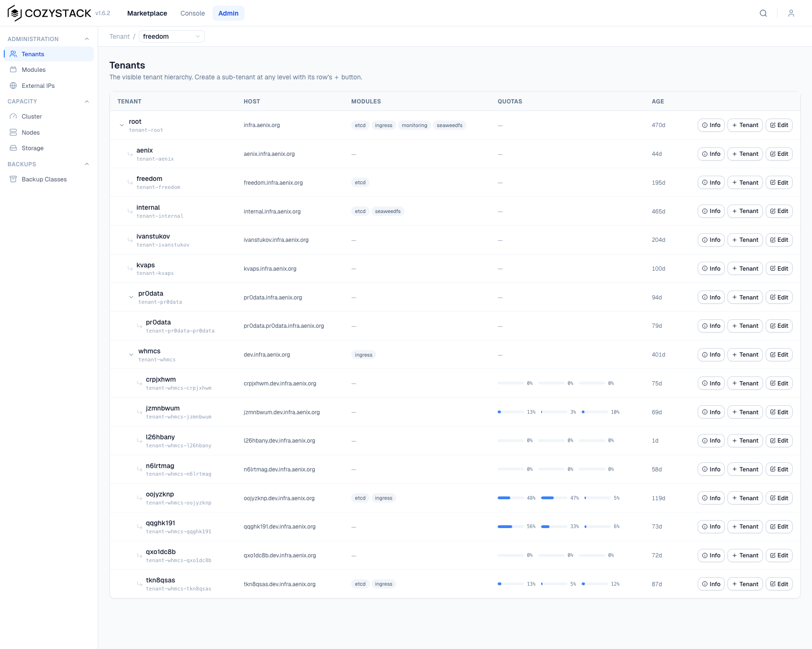This screenshot has width=812, height=649.
Task: Show Info for l26hbany tenant
Action: 711,441
